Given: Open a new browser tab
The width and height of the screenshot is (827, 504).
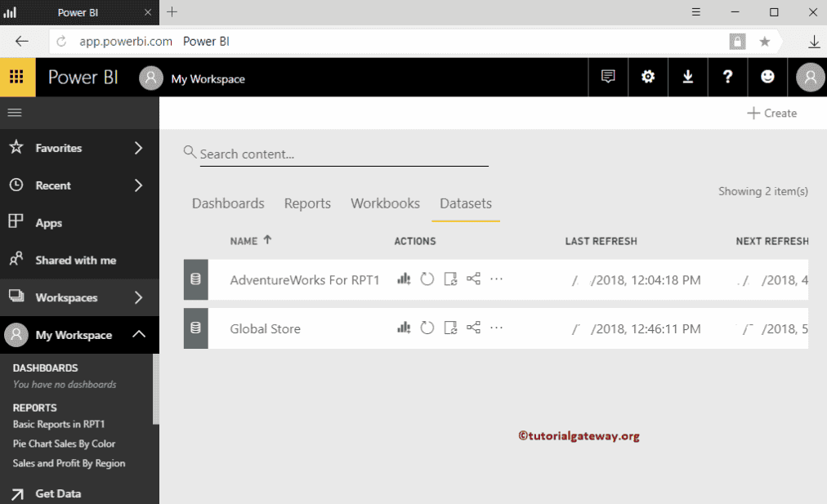Looking at the screenshot, I should (172, 12).
